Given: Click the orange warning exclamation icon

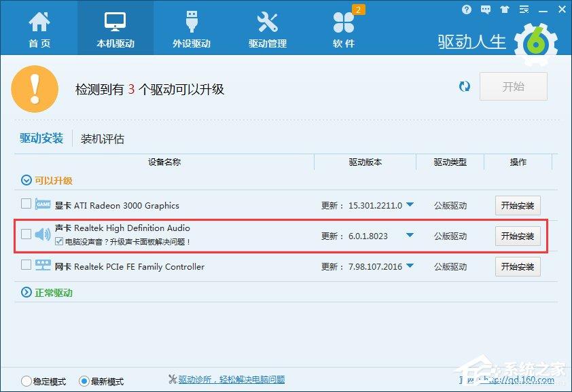Looking at the screenshot, I should coord(35,89).
